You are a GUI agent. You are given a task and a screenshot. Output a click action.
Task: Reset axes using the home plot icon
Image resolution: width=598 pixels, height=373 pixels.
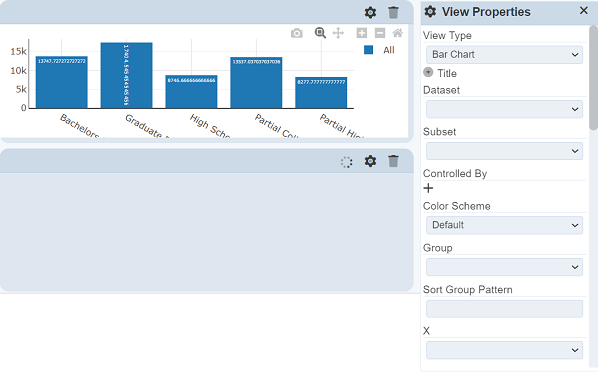[x=398, y=33]
